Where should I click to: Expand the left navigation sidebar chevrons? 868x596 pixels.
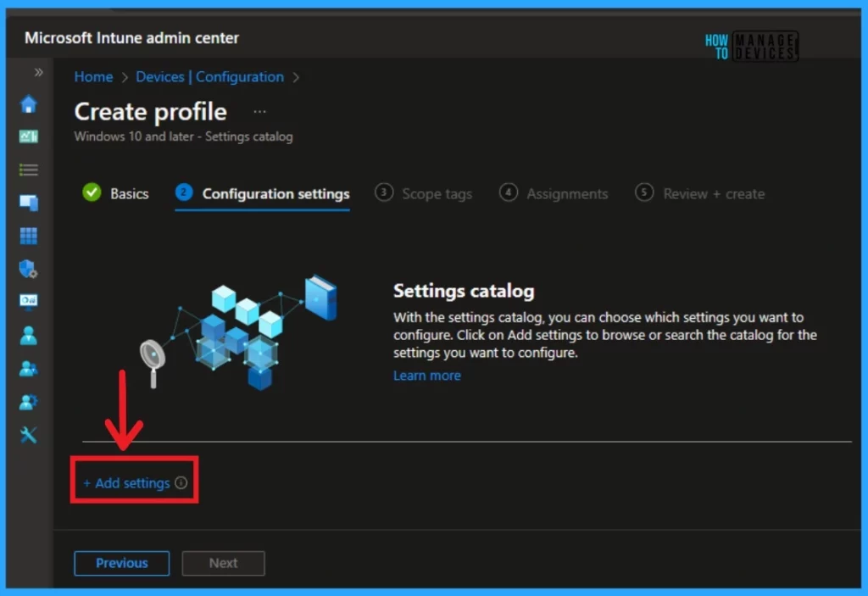38,72
